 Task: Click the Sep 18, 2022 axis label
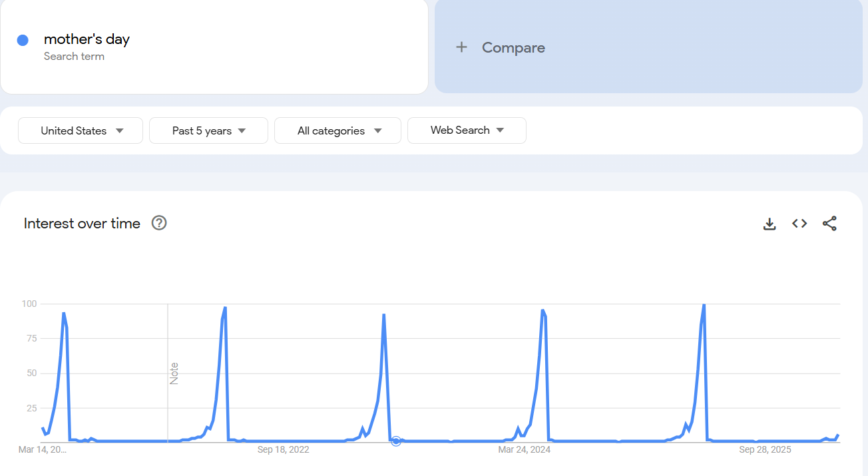tap(284, 449)
